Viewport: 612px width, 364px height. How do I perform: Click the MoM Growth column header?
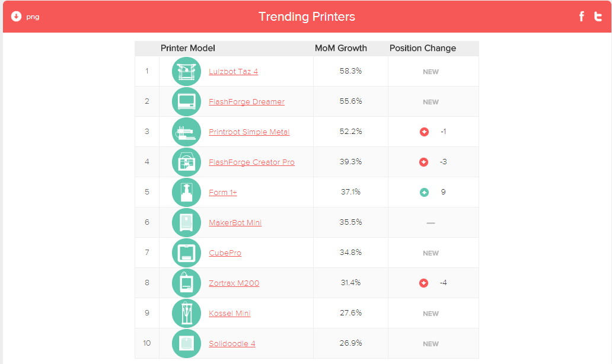[x=341, y=48]
